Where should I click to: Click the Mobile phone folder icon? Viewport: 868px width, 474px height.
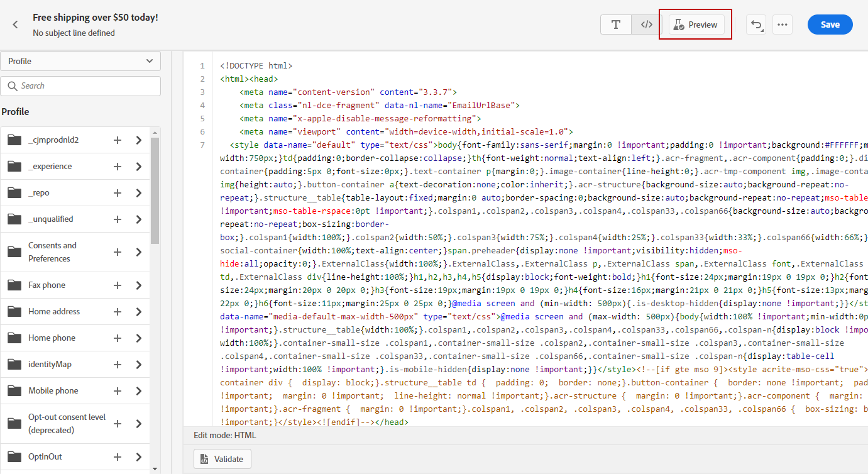(x=14, y=391)
